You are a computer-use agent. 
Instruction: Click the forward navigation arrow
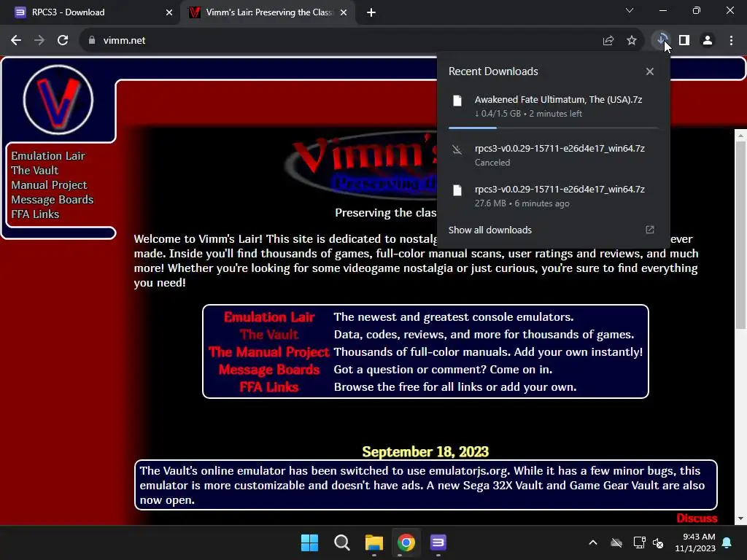[39, 41]
